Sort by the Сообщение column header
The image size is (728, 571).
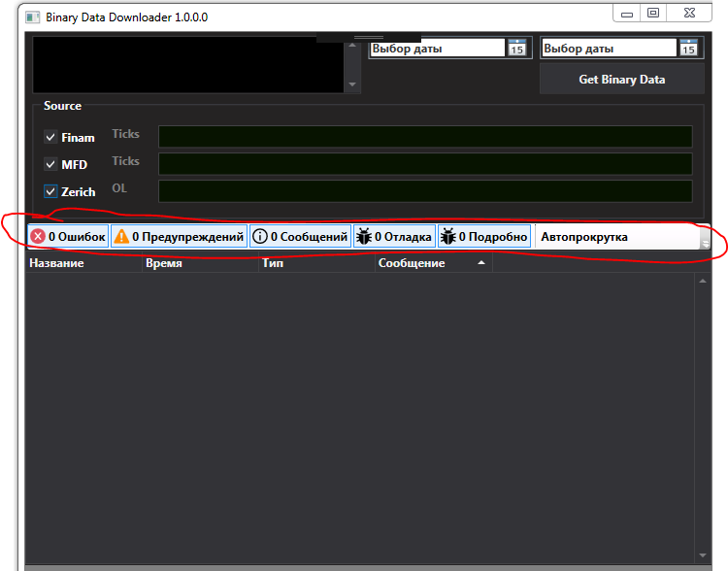pyautogui.click(x=432, y=263)
